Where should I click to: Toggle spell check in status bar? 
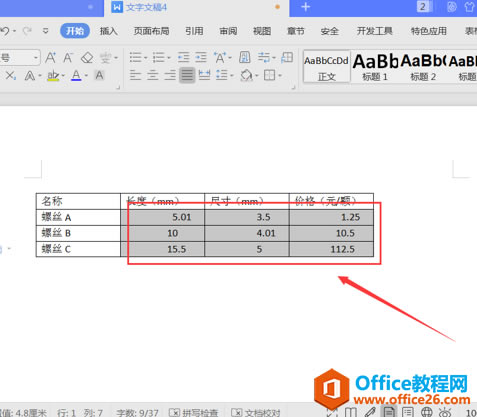pos(194,413)
